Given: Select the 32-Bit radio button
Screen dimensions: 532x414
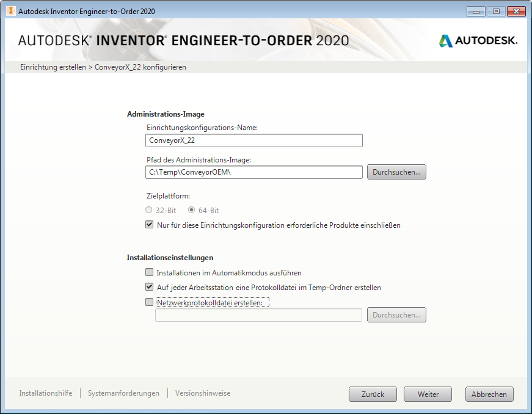Looking at the screenshot, I should [x=148, y=210].
